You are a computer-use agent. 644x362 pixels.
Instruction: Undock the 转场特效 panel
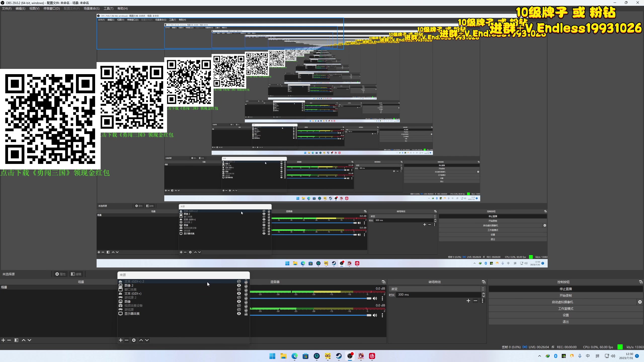pos(484,282)
